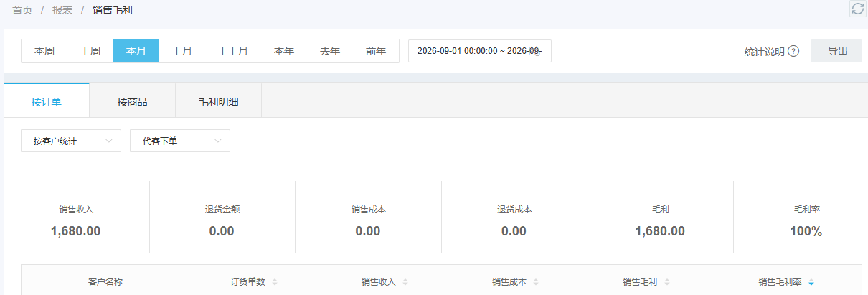Image resolution: width=868 pixels, height=295 pixels.
Task: Click the 统计说明 text link
Action: 765,52
